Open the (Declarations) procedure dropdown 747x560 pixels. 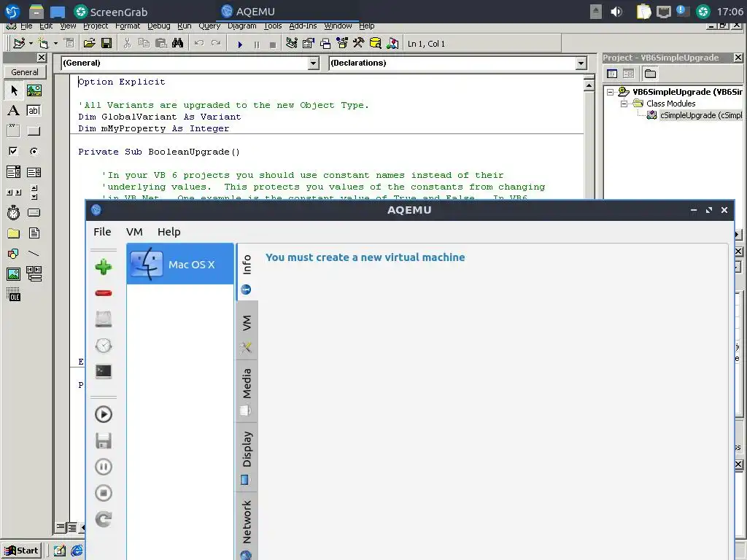tap(581, 63)
